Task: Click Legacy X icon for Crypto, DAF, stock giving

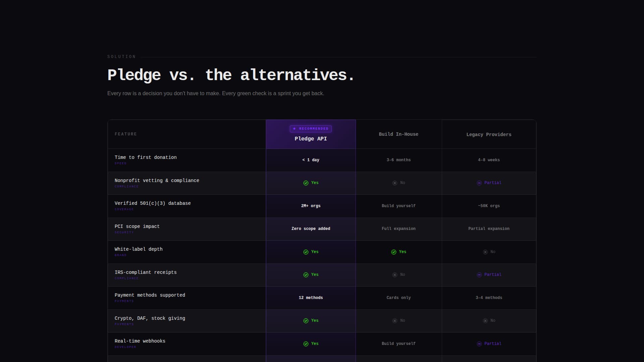Action: [x=485, y=321]
